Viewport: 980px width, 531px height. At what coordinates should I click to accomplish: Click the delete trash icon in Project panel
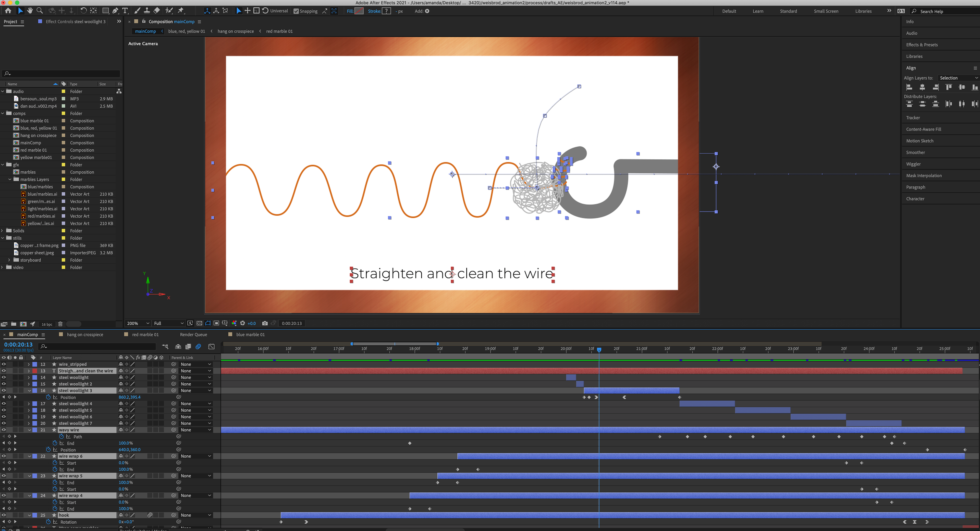point(60,324)
